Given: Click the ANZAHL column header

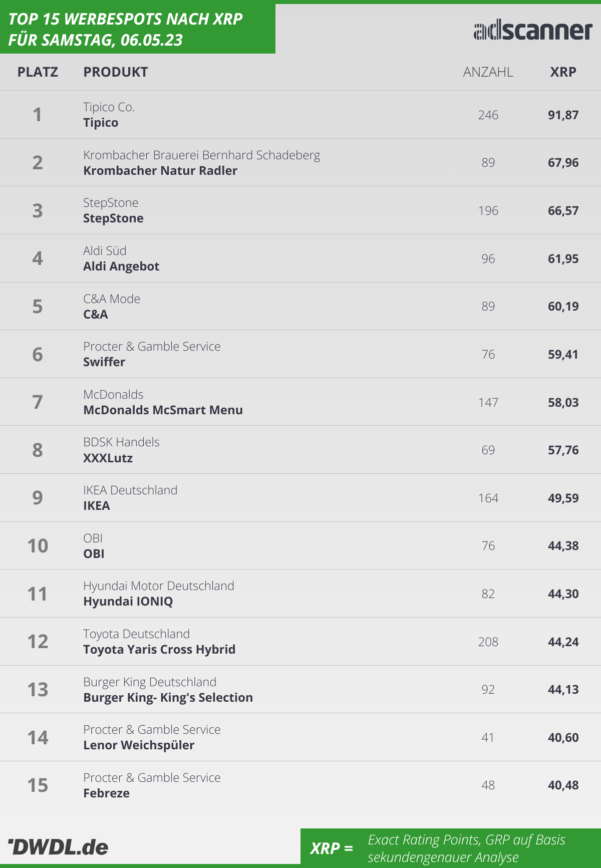Looking at the screenshot, I should (x=488, y=72).
